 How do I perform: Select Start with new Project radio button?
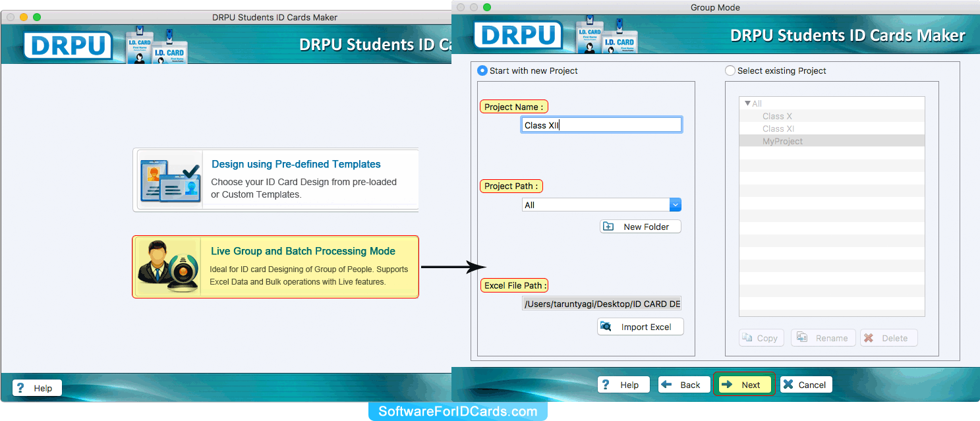point(482,70)
